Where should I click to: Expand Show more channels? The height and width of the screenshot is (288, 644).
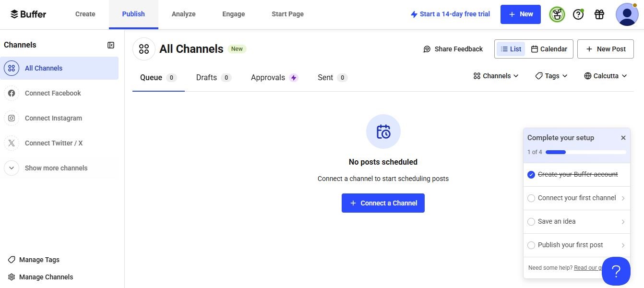(56, 168)
